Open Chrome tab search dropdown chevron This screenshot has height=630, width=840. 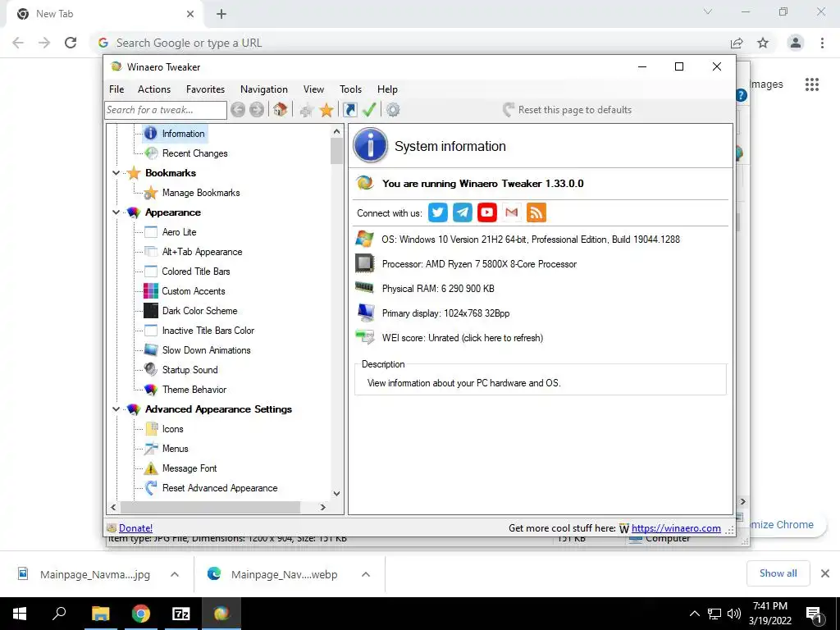(708, 11)
